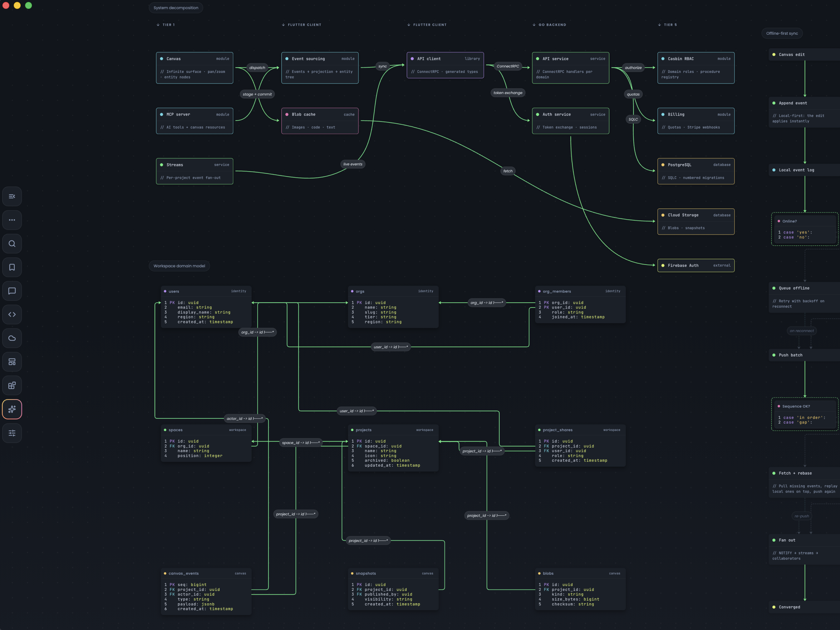Click the stage + commit edge label
Screen dimensions: 840x630
[257, 94]
